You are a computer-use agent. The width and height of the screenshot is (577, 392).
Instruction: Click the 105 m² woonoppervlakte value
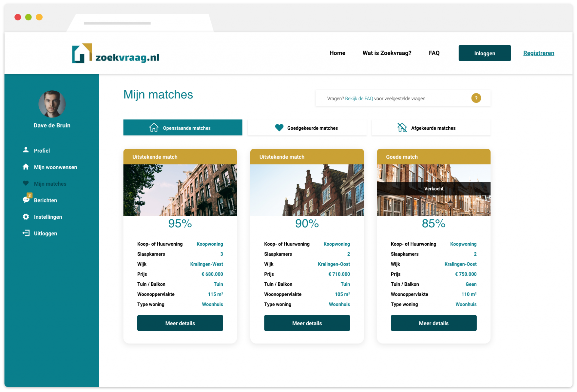[342, 294]
